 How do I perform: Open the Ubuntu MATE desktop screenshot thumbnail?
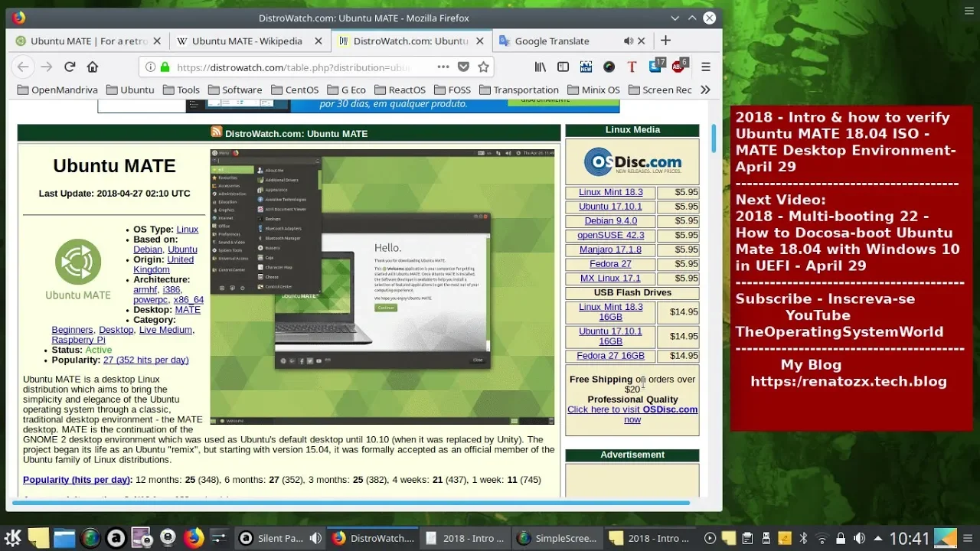coord(382,286)
